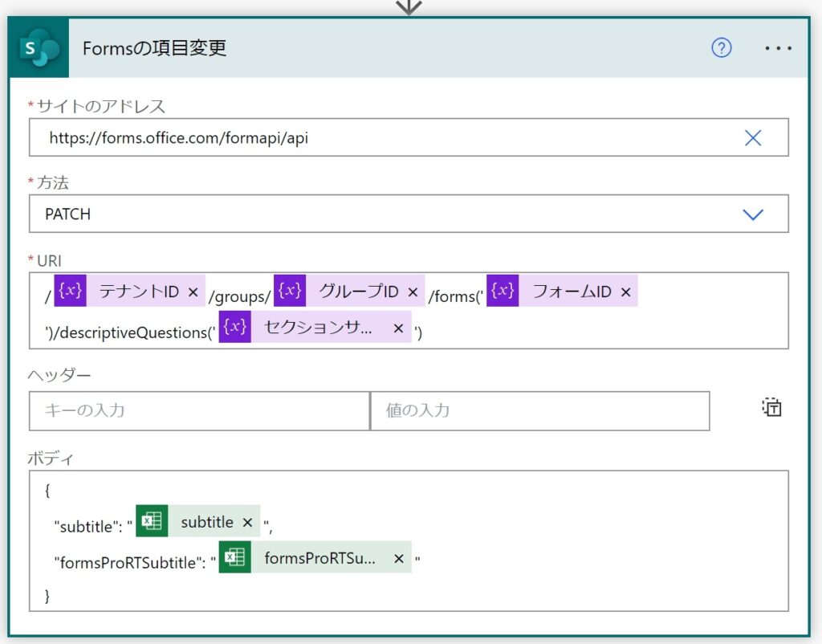Remove the セクションサ token from the URI

[x=397, y=327]
